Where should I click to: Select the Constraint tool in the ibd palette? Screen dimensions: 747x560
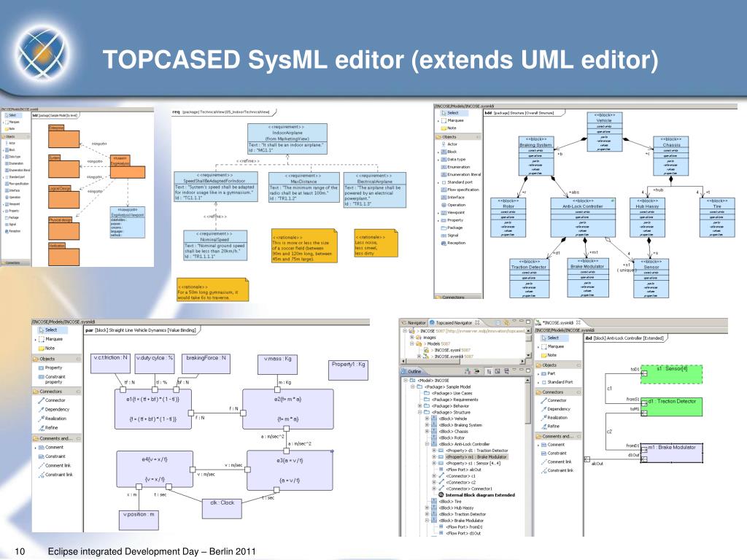click(554, 453)
